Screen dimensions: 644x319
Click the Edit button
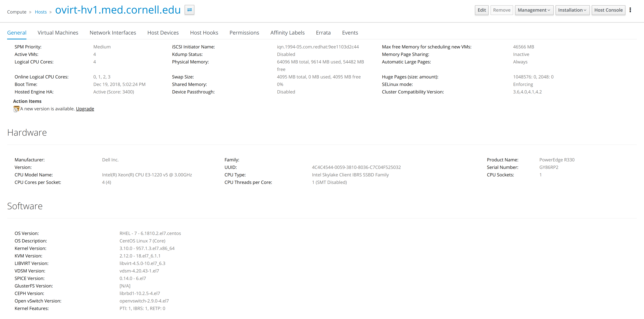click(482, 10)
